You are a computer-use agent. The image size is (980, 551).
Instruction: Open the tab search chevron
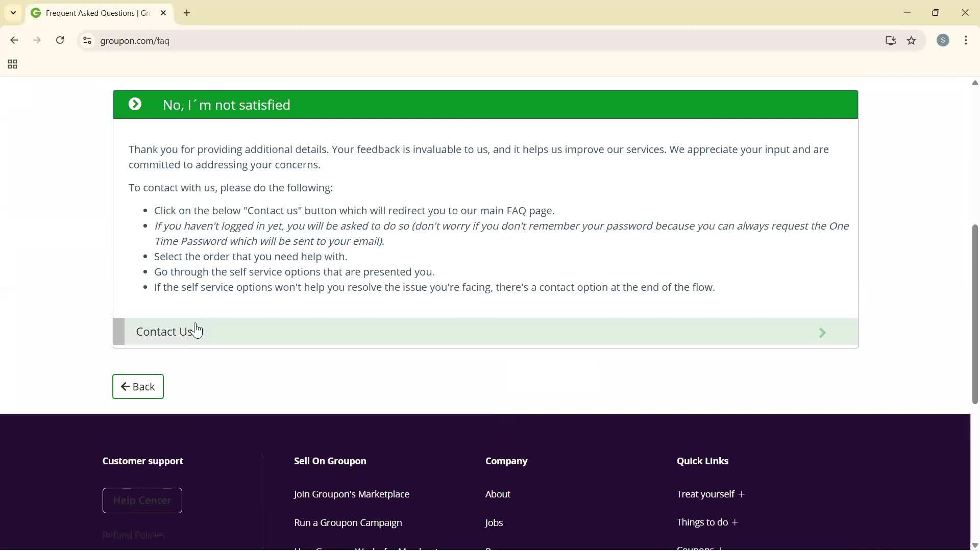point(13,13)
